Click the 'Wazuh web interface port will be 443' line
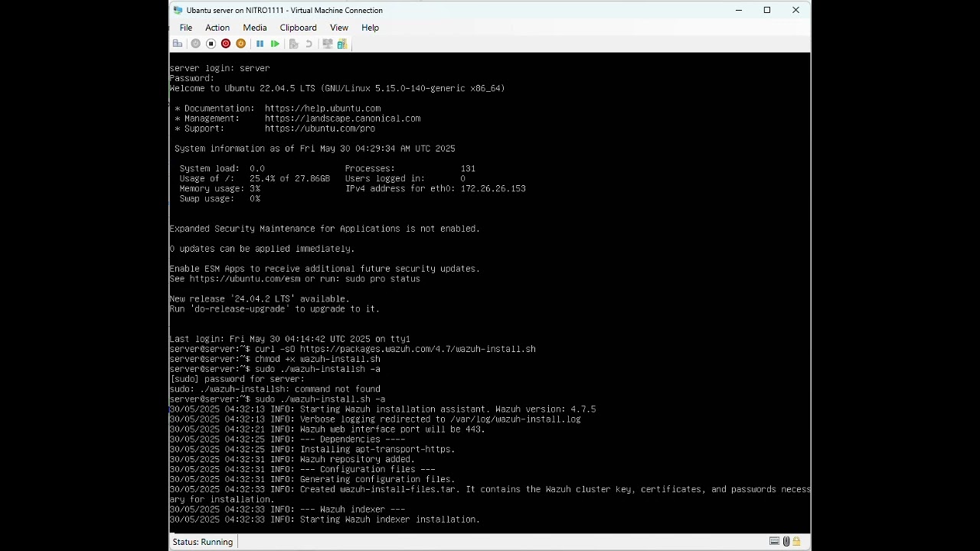 [328, 429]
